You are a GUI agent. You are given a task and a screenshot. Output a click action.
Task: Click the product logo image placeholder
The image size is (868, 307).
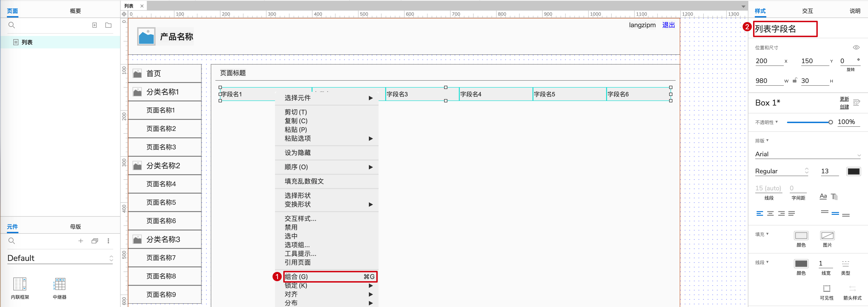[146, 36]
